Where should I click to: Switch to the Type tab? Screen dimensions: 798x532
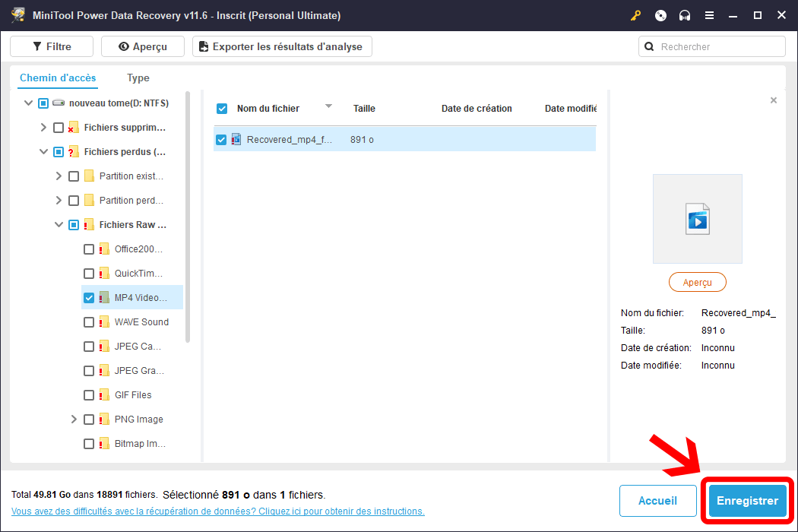[x=138, y=78]
